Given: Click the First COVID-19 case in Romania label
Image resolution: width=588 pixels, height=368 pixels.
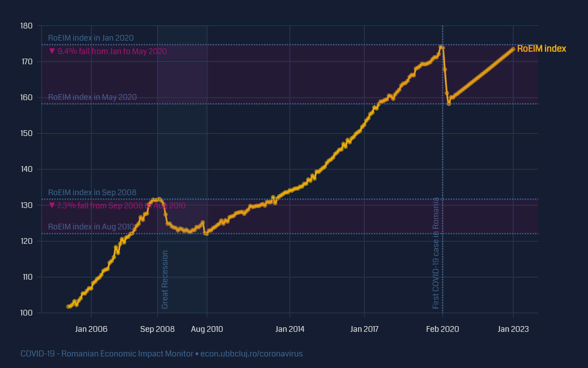Looking at the screenshot, I should [436, 253].
